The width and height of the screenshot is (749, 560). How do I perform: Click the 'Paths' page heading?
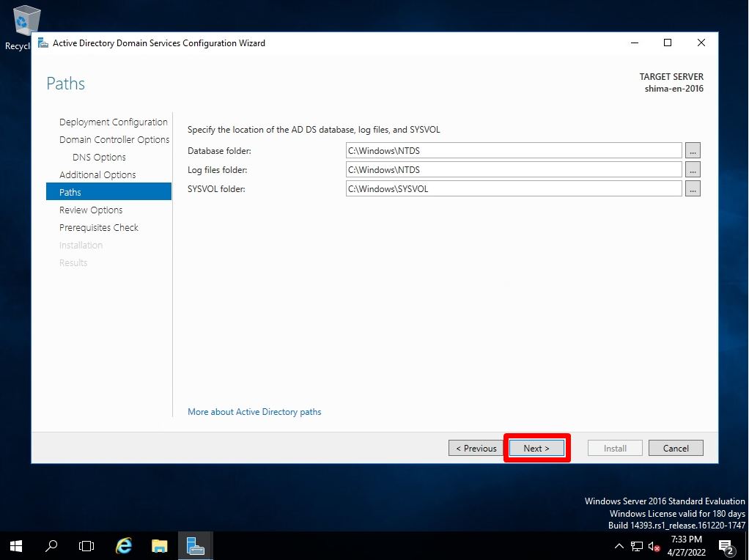click(65, 84)
